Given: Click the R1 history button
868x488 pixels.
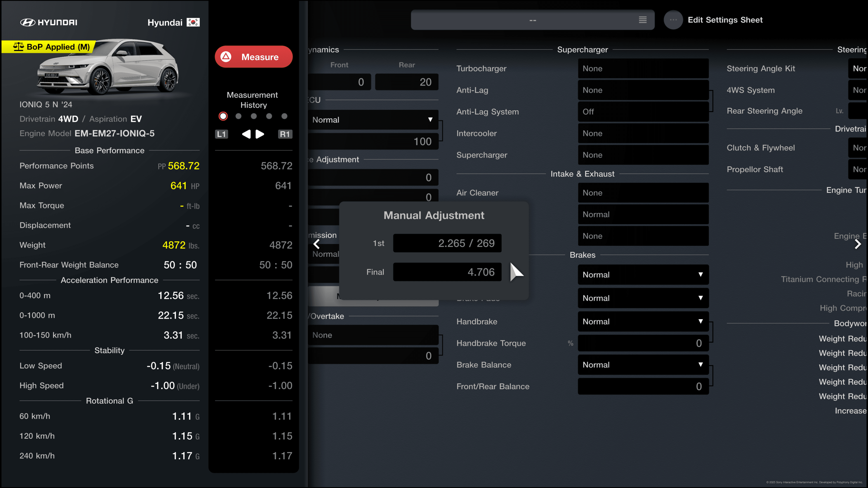Looking at the screenshot, I should [x=285, y=134].
